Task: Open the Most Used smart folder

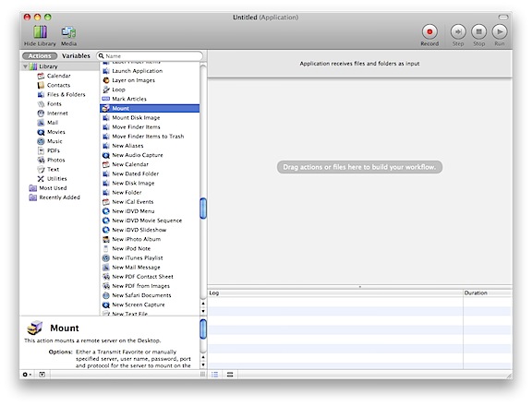Action: pyautogui.click(x=48, y=188)
